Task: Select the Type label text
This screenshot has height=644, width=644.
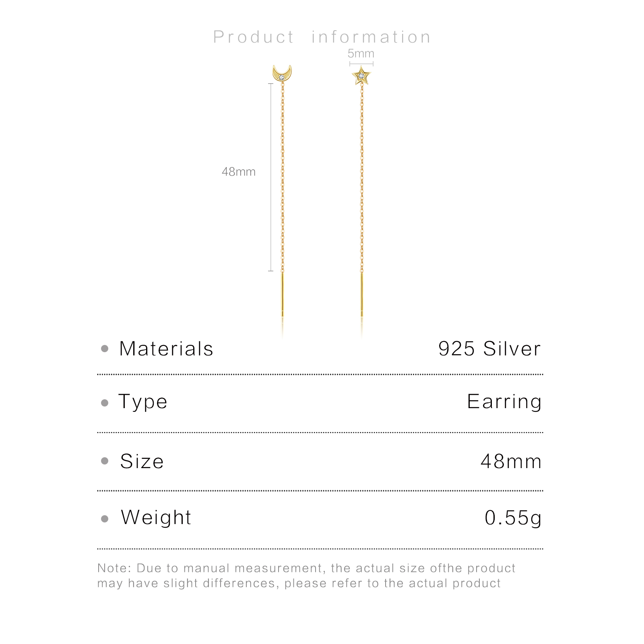Action: [x=143, y=402]
